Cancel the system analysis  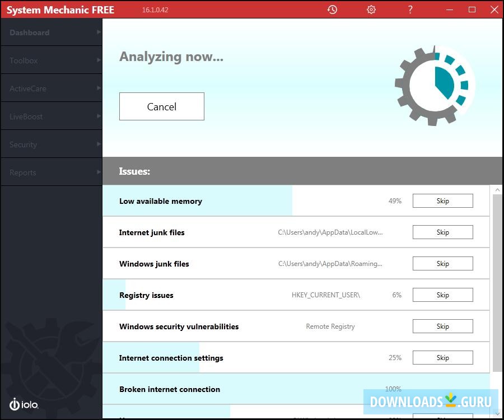pyautogui.click(x=161, y=106)
